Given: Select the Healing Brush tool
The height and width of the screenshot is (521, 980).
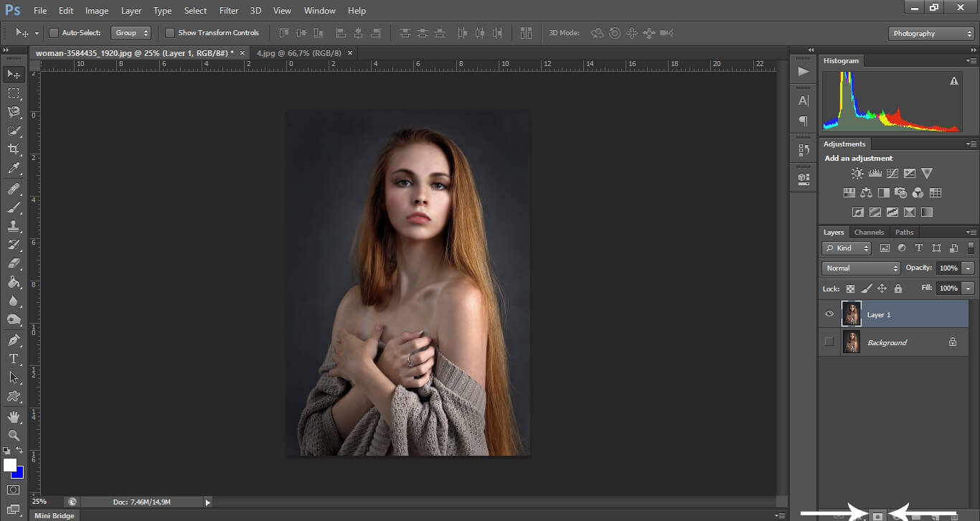Looking at the screenshot, I should point(14,189).
